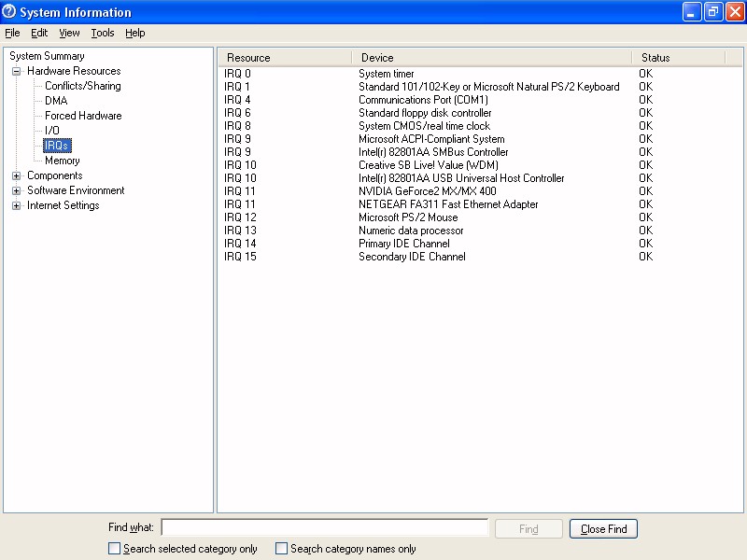Select Components tree label
Image resolution: width=747 pixels, height=560 pixels.
tap(55, 175)
